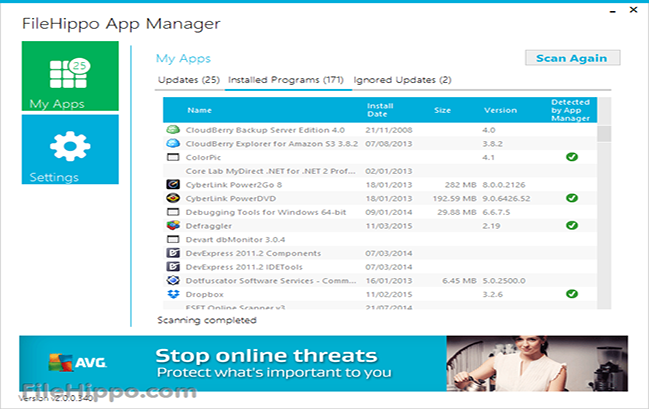Click the DevExpress 2011.2 IDETools icon

click(173, 267)
